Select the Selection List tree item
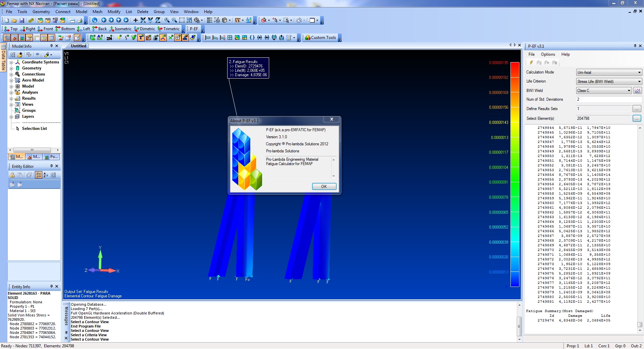The image size is (644, 349). click(35, 129)
